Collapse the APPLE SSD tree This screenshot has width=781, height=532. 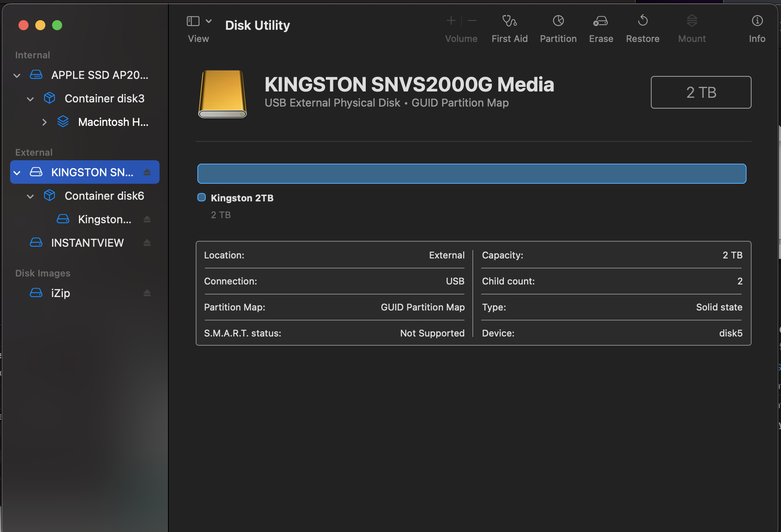17,76
